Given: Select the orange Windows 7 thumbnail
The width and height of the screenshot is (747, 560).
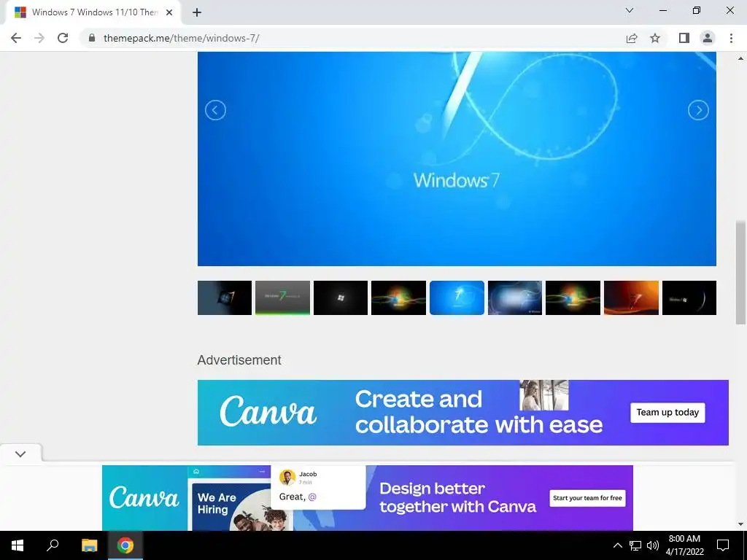Looking at the screenshot, I should (x=631, y=298).
